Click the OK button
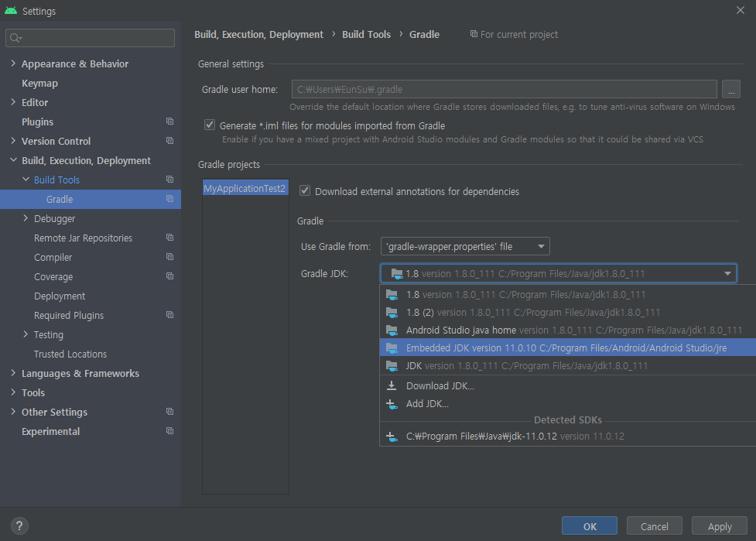This screenshot has height=541, width=756. [589, 526]
